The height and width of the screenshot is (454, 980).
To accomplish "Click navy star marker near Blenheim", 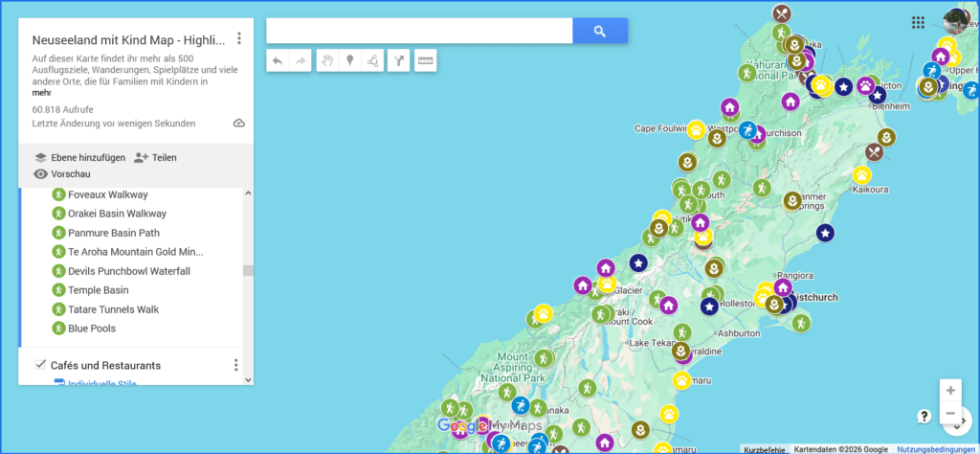I will pos(878,95).
